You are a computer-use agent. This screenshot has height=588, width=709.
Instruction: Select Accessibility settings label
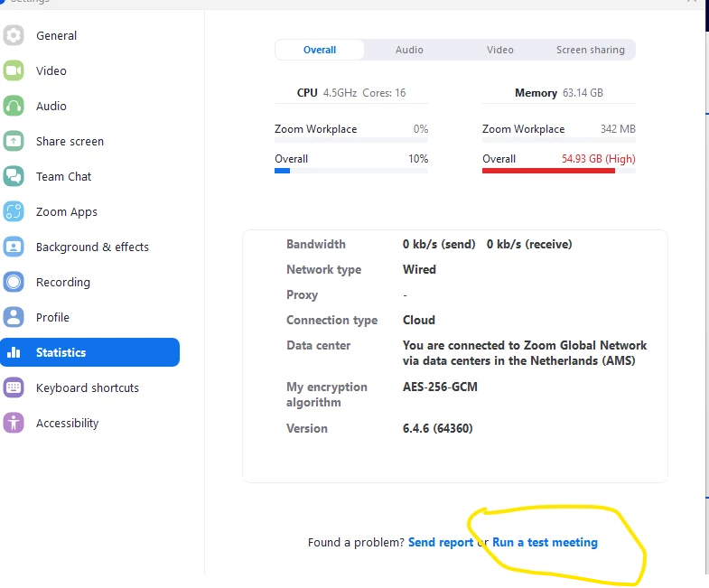tap(67, 424)
